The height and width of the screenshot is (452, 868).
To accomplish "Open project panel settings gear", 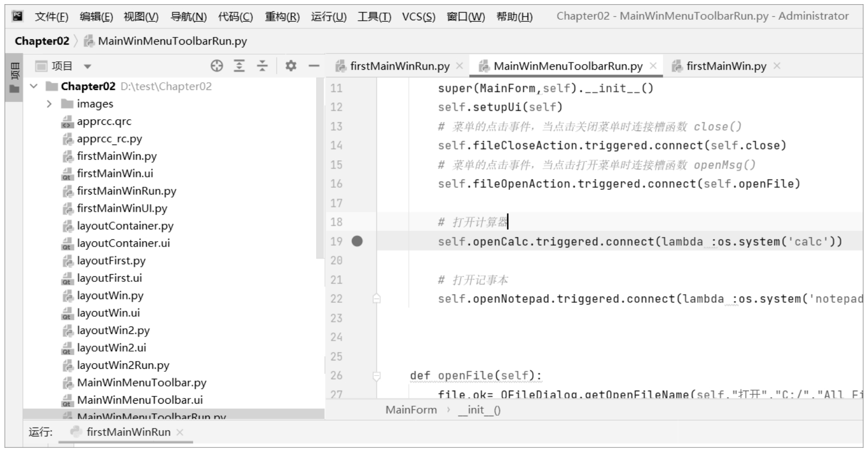I will point(291,66).
